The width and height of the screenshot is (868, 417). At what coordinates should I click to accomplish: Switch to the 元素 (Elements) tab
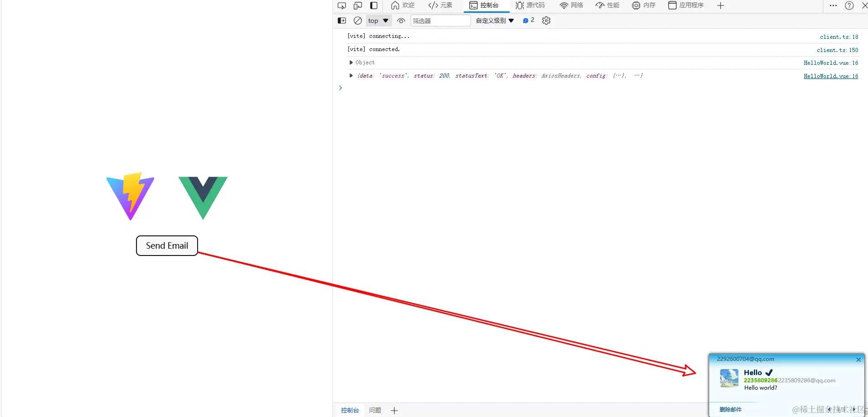pyautogui.click(x=440, y=5)
